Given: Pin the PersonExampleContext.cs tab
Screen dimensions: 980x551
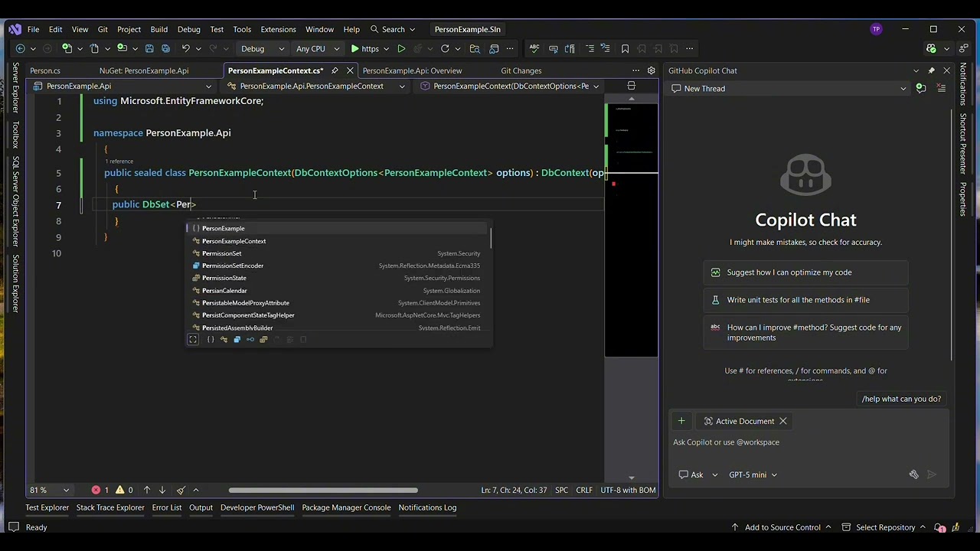Looking at the screenshot, I should click(335, 70).
